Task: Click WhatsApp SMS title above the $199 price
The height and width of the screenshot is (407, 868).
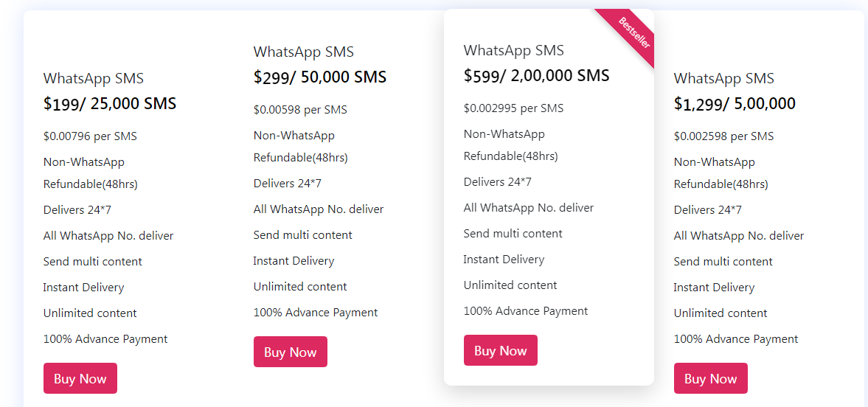Action: point(94,79)
